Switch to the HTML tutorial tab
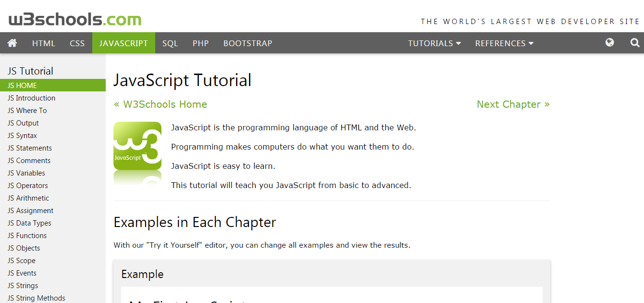Screen dimensions: 644x303 [x=43, y=43]
